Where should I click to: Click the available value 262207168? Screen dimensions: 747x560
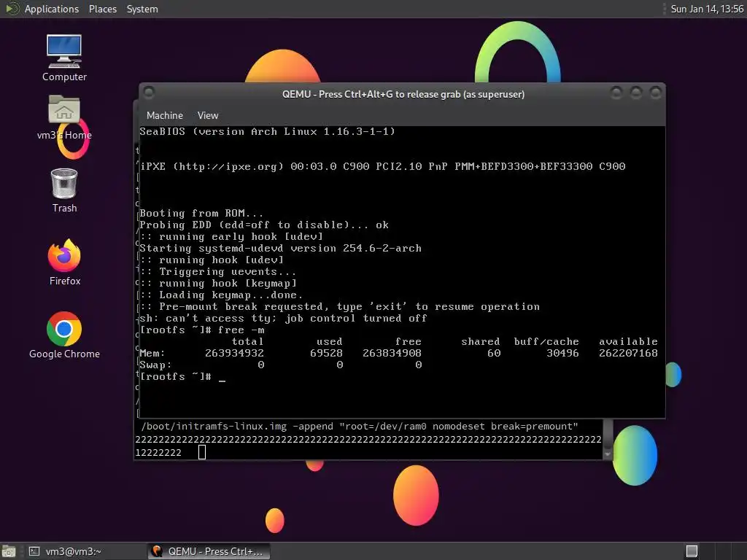pyautogui.click(x=628, y=354)
